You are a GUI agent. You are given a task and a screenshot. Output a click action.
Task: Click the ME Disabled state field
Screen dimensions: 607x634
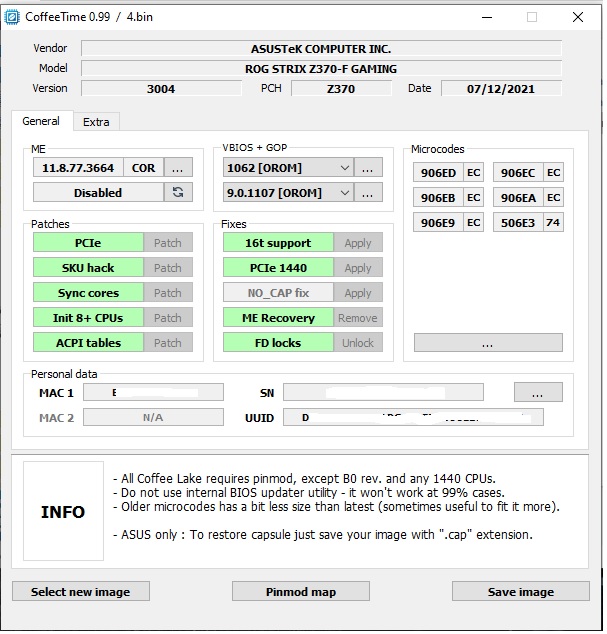(x=98, y=192)
